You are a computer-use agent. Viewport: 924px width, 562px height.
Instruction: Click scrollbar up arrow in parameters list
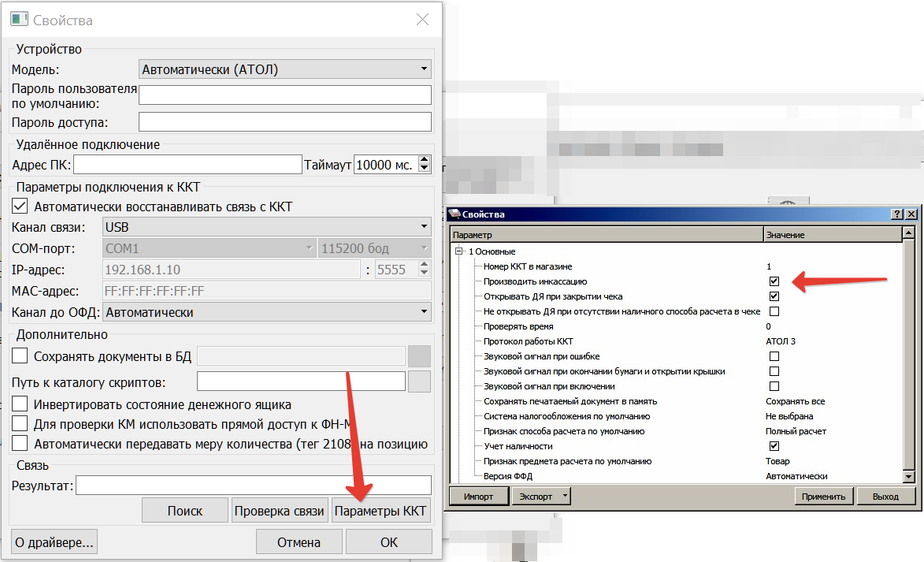tap(909, 233)
